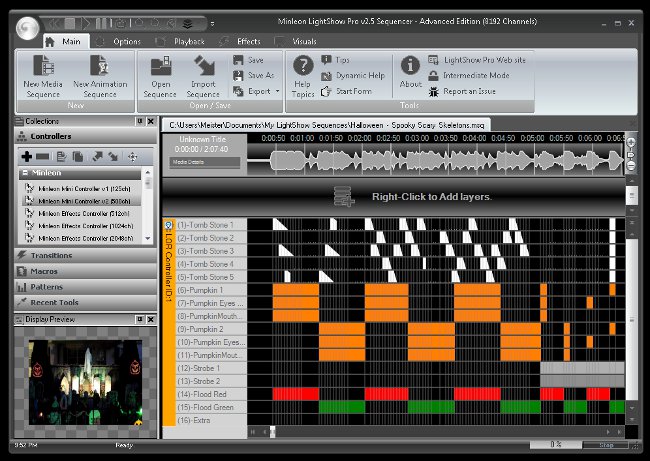Viewport: 650px width, 461px height.
Task: Click the timeline horizontal scroll thumb
Action: (272, 432)
